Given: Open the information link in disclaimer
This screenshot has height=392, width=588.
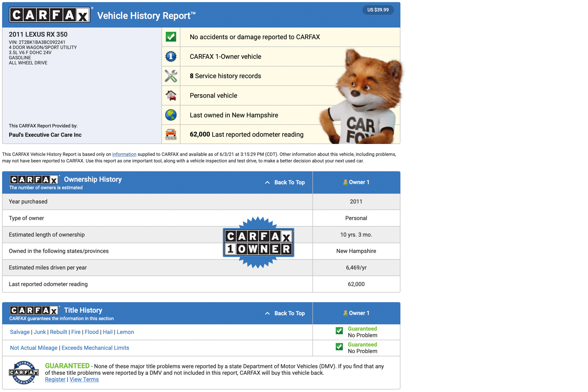Looking at the screenshot, I should pyautogui.click(x=124, y=154).
